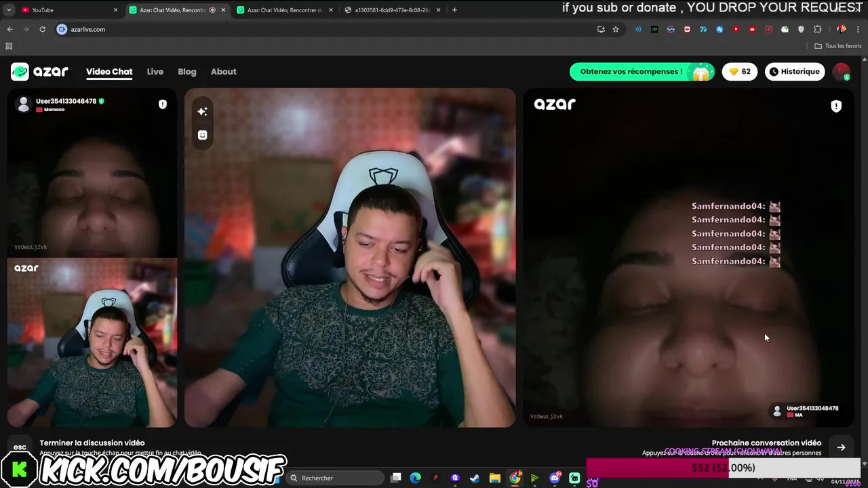This screenshot has height=488, width=868.
Task: Click User354133048478 name in left panel
Action: coord(66,101)
